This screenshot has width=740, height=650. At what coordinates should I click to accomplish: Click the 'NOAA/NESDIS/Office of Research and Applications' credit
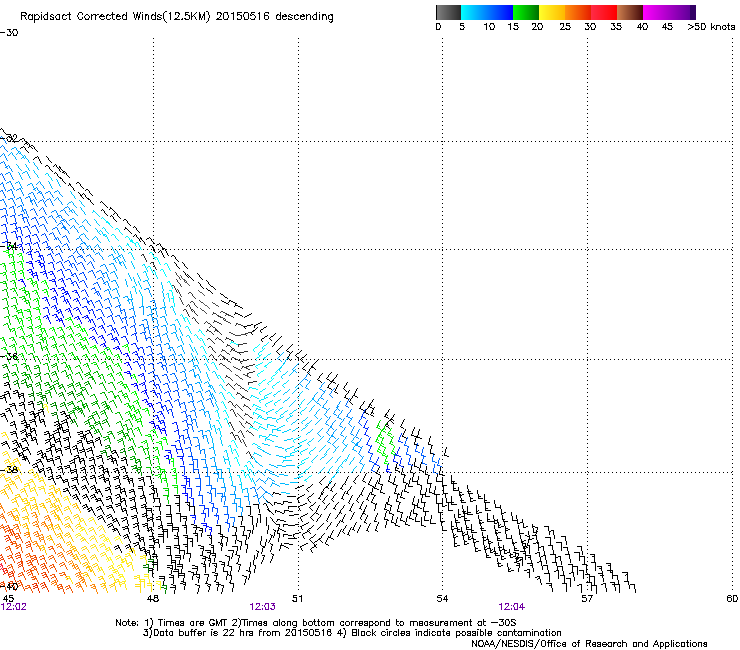(589, 644)
